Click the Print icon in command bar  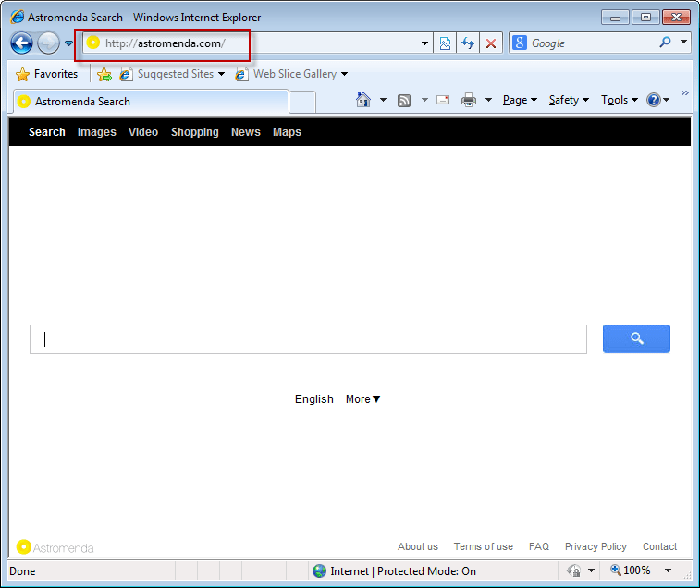click(x=469, y=100)
